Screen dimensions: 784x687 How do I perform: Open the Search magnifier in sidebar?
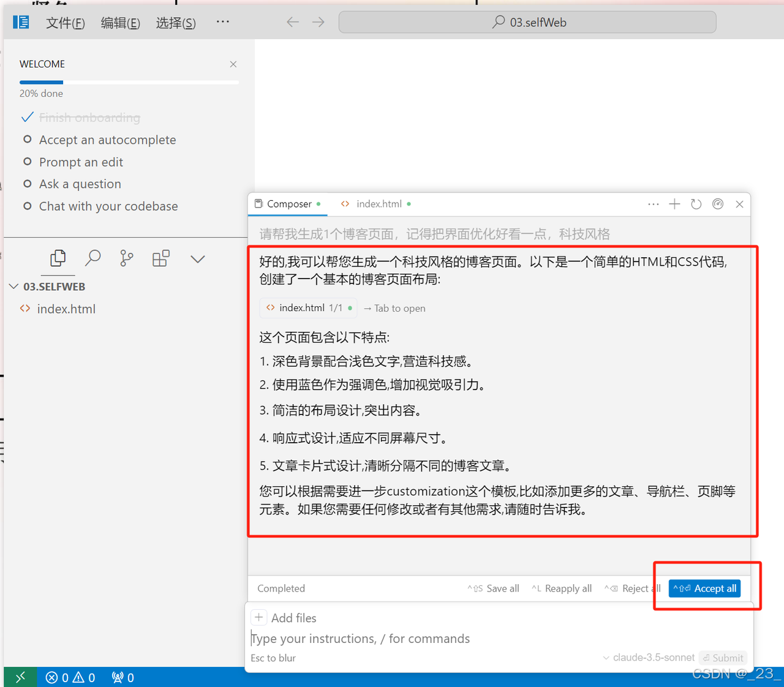pyautogui.click(x=93, y=258)
